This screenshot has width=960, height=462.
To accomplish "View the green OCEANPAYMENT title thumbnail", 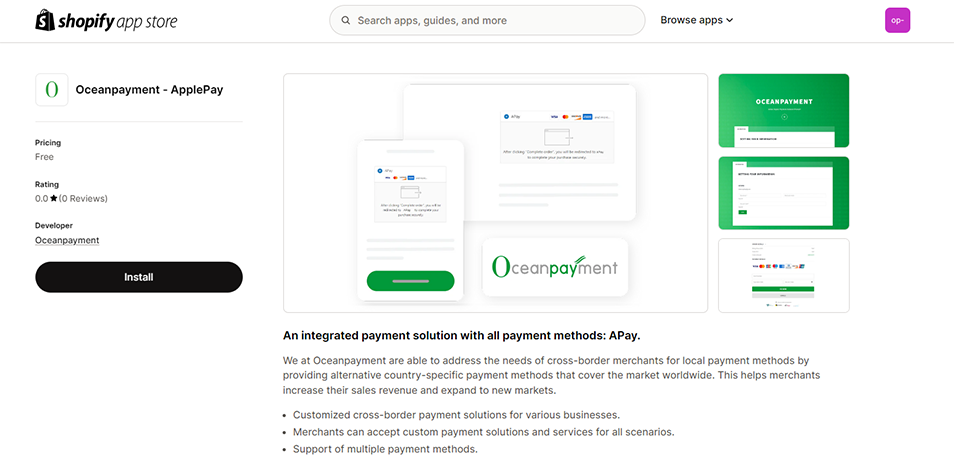I will tap(784, 111).
